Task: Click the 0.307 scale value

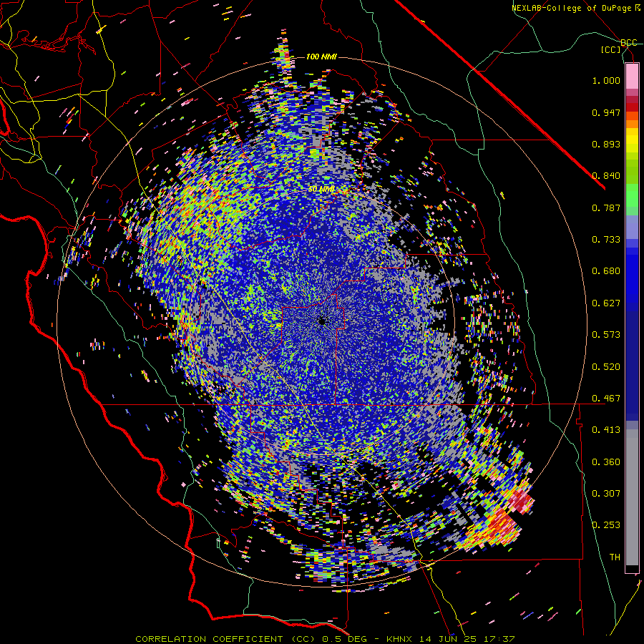Action: tap(606, 494)
